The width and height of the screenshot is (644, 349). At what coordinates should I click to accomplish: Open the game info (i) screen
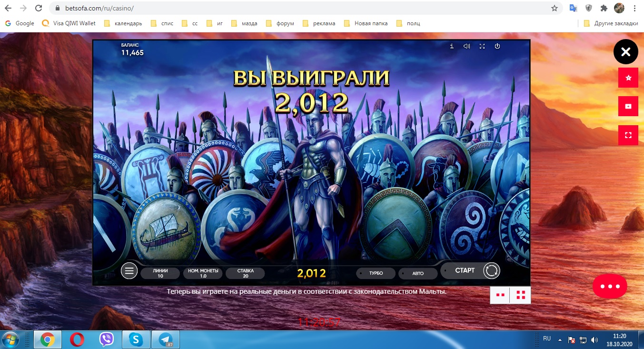(x=452, y=46)
